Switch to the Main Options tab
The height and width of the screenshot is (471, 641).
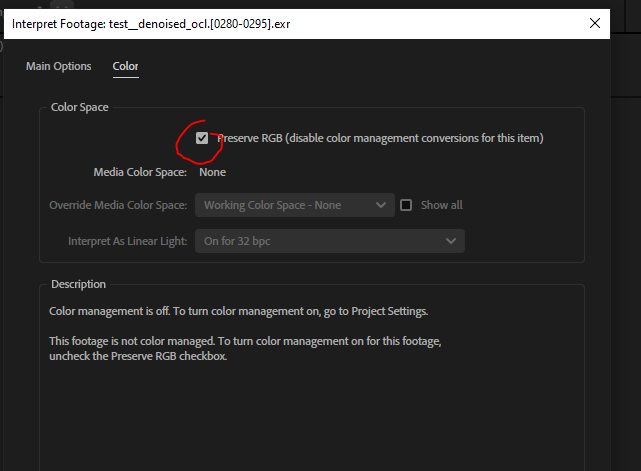tap(58, 67)
